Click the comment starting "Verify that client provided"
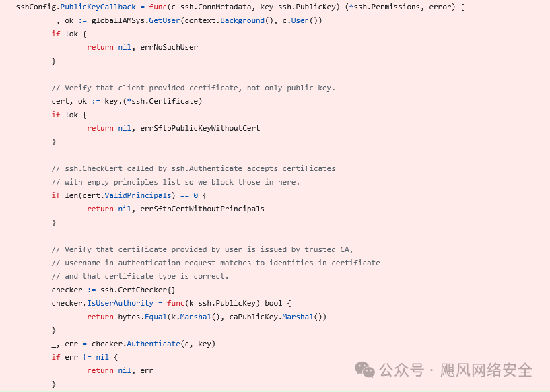The image size is (550, 392). (193, 88)
